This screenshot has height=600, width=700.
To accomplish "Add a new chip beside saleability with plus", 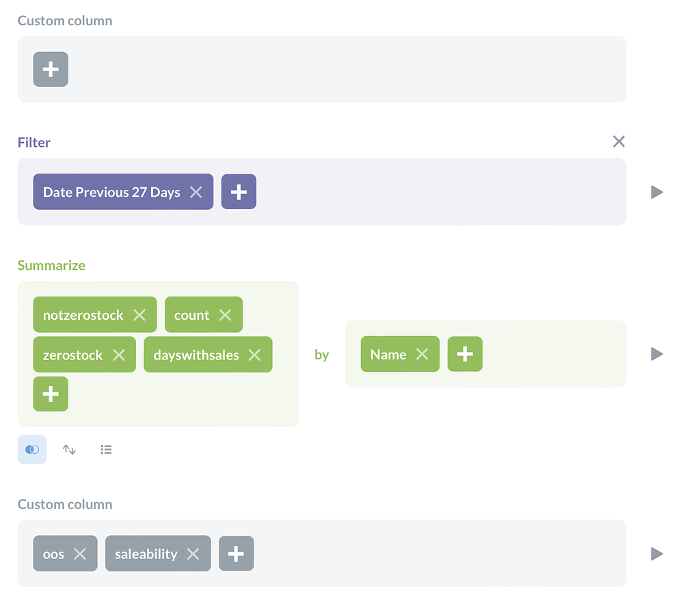I will (236, 554).
